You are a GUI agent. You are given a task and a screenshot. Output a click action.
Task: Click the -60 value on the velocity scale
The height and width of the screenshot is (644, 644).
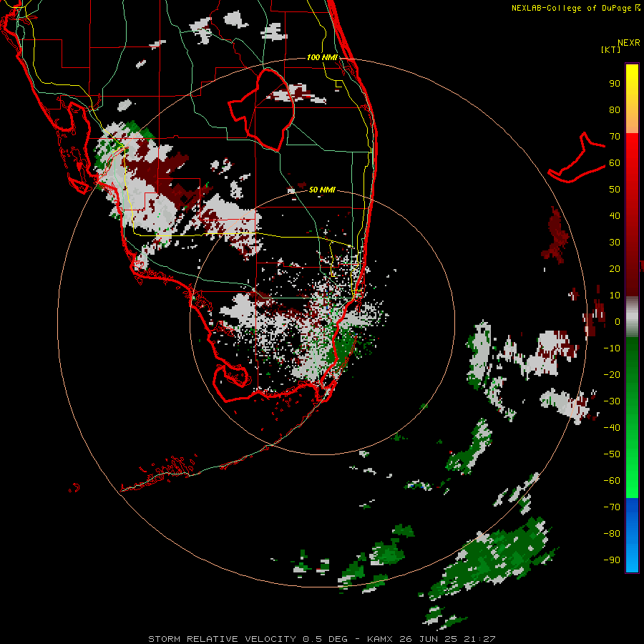pos(612,481)
